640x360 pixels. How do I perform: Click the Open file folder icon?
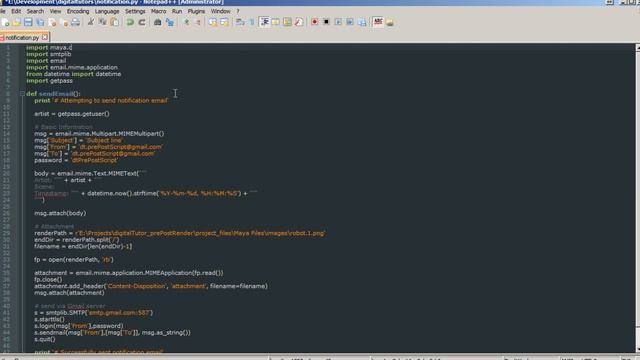(x=16, y=22)
